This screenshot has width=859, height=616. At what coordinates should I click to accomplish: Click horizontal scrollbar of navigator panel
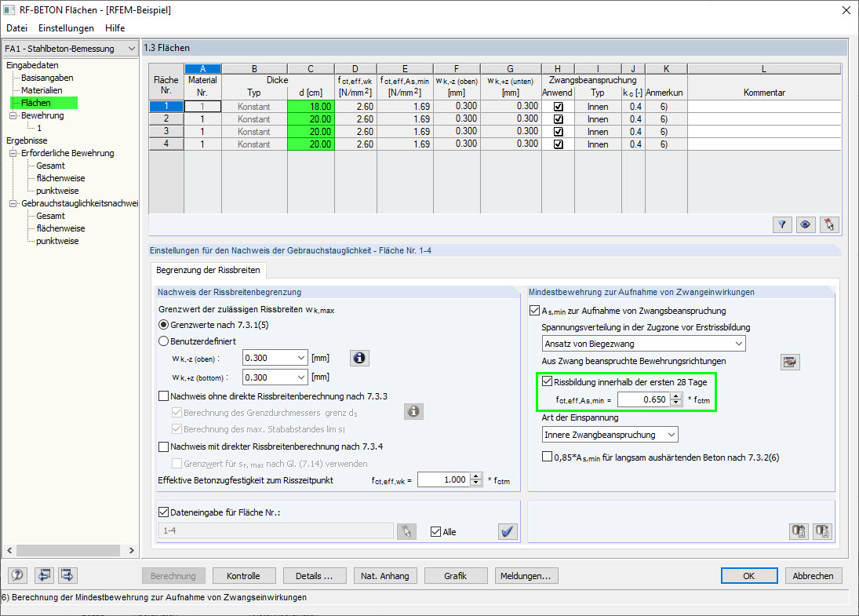coord(68,550)
